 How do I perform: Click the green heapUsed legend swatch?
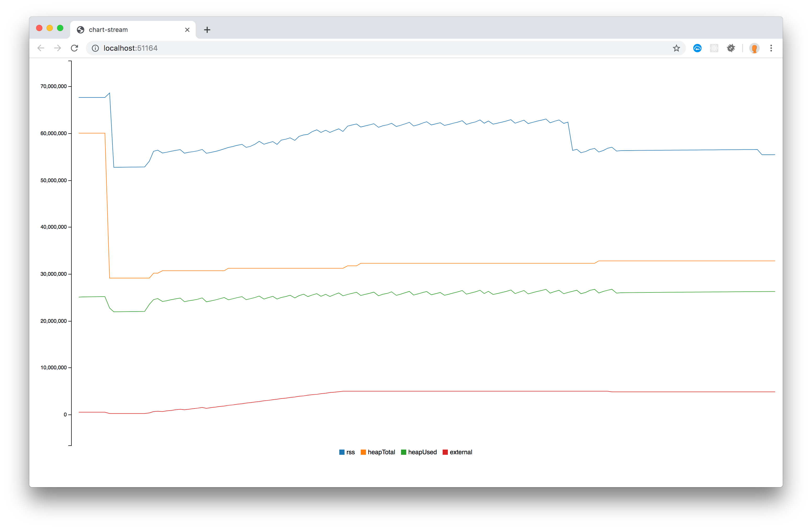tap(404, 452)
